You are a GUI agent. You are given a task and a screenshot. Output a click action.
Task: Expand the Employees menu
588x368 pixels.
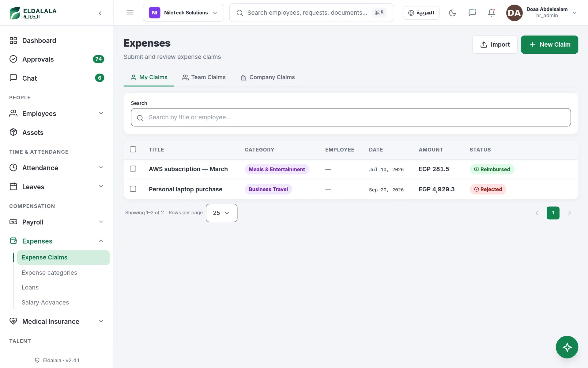(57, 113)
